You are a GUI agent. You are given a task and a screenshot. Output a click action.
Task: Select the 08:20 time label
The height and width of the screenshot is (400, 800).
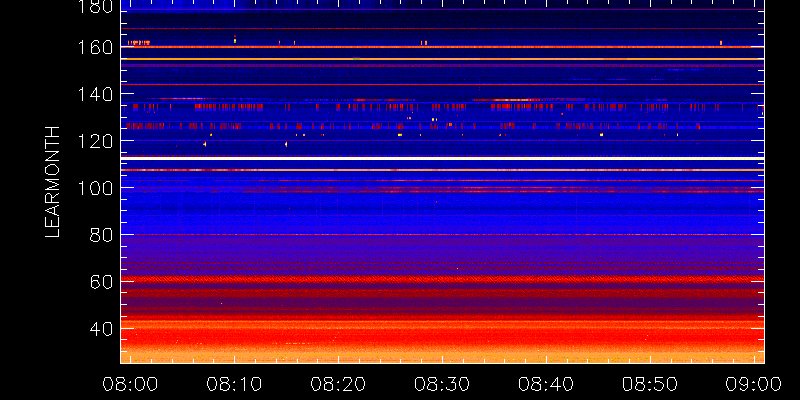338,384
